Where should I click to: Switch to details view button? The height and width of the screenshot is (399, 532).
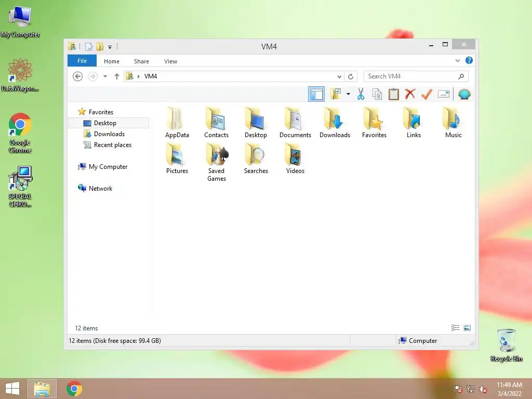click(455, 328)
